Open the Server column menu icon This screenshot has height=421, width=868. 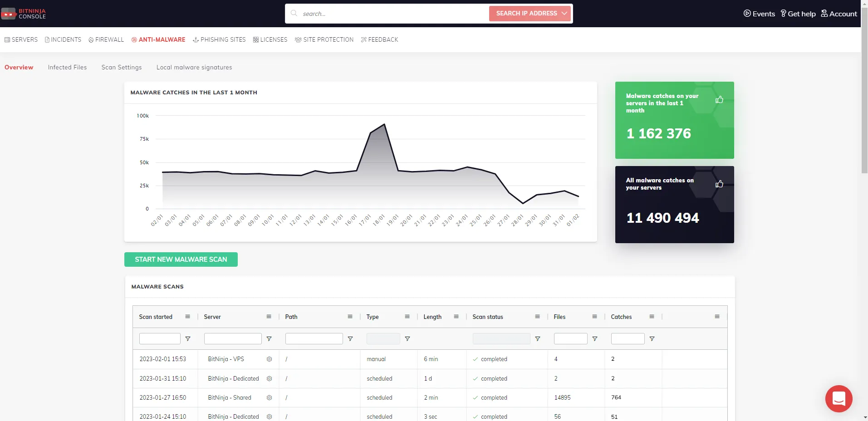pos(269,317)
